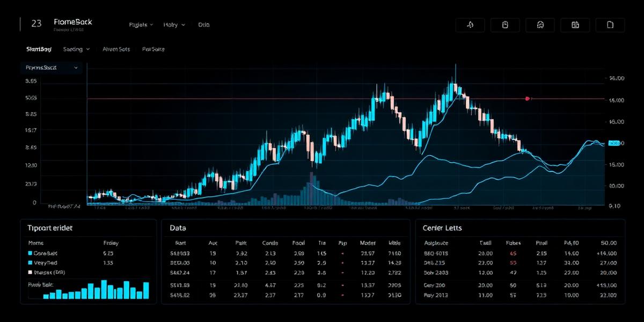
Task: Click the 'S483.82' cell in the Data table
Action: point(180,295)
